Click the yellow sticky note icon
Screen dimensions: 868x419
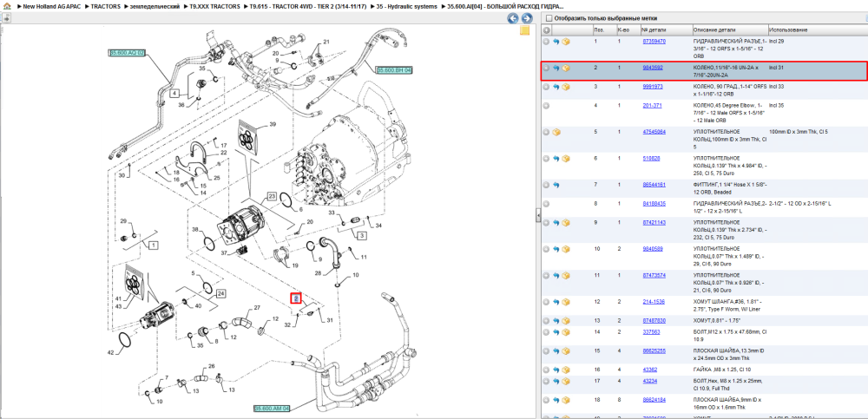[524, 29]
